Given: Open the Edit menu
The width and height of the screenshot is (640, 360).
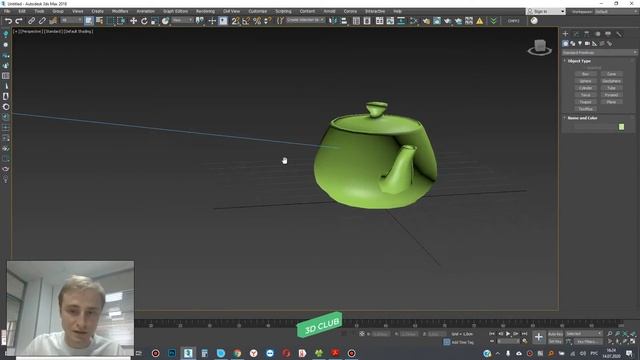Looking at the screenshot, I should point(22,11).
